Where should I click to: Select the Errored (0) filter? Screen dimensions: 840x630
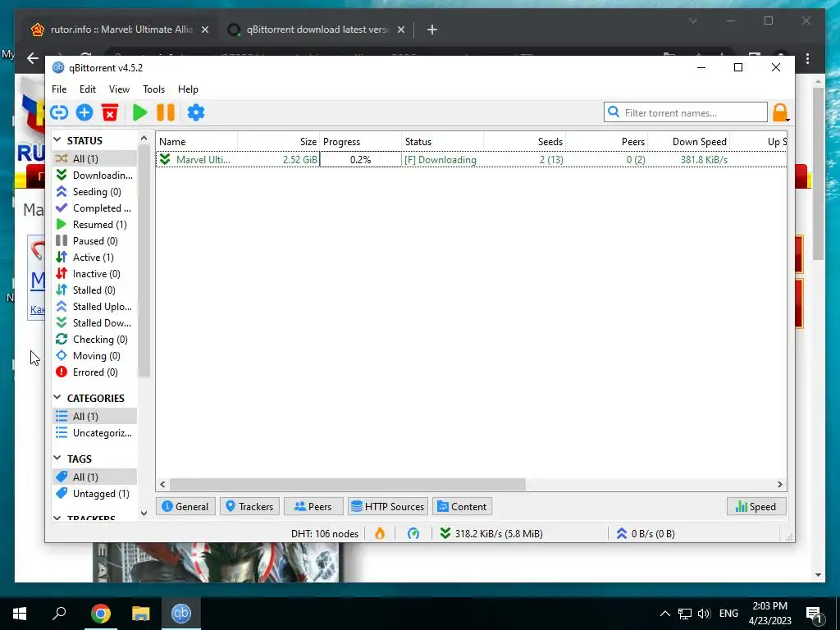[x=94, y=372]
